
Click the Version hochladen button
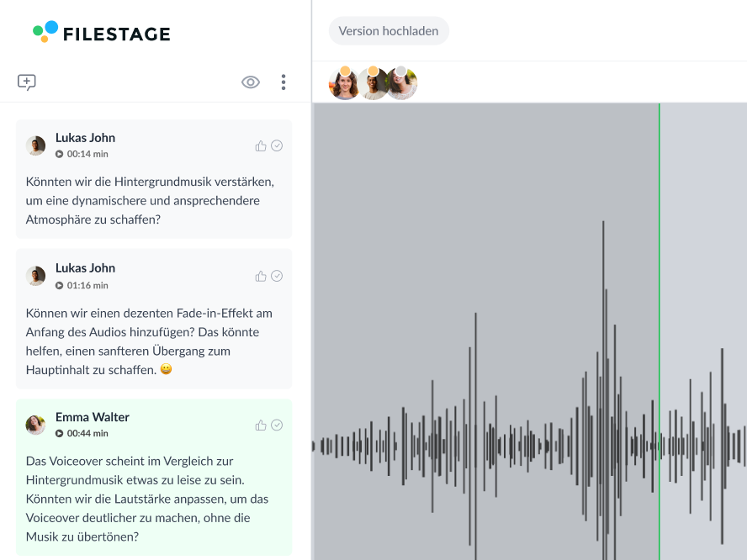(x=389, y=30)
